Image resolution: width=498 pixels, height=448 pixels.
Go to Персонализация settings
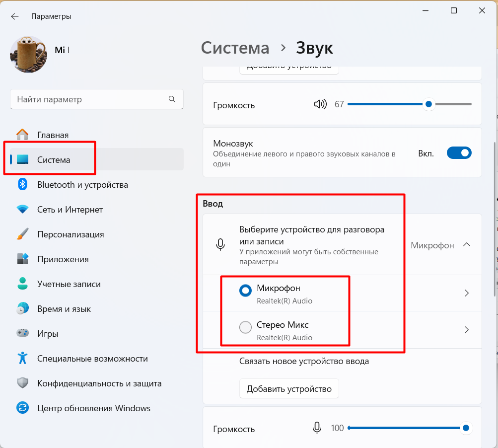pos(71,234)
